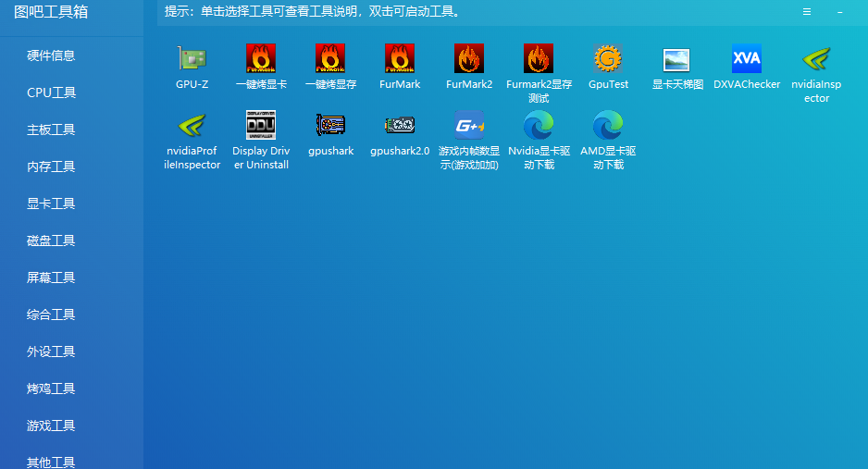Switch to the 硬件信息 category
This screenshot has width=868, height=469.
(x=51, y=56)
